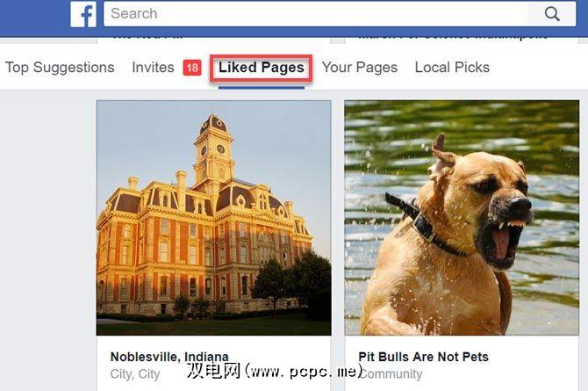Switch to the Top Suggestions tab
This screenshot has width=588, height=391.
[x=60, y=68]
